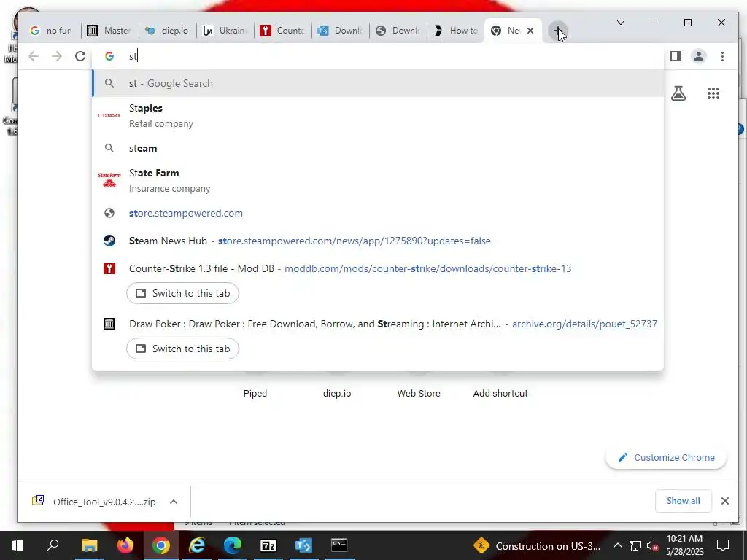The height and width of the screenshot is (560, 747).
Task: Open the Chrome side panel icon
Action: tap(675, 56)
